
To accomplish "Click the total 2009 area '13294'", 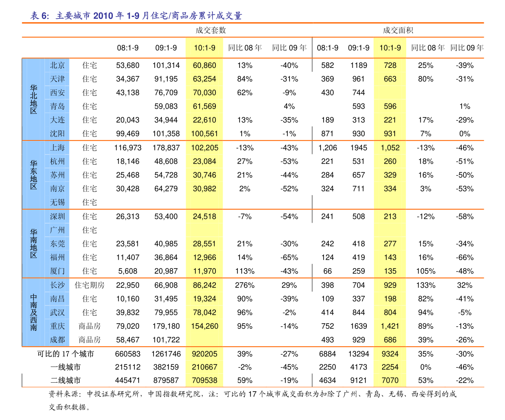I will coord(358,354).
